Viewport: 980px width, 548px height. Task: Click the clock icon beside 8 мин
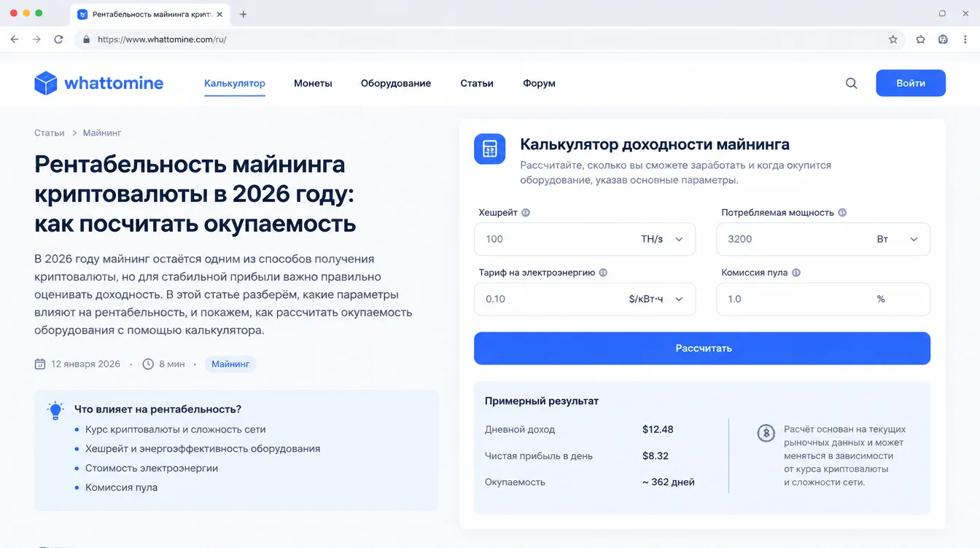(x=148, y=364)
